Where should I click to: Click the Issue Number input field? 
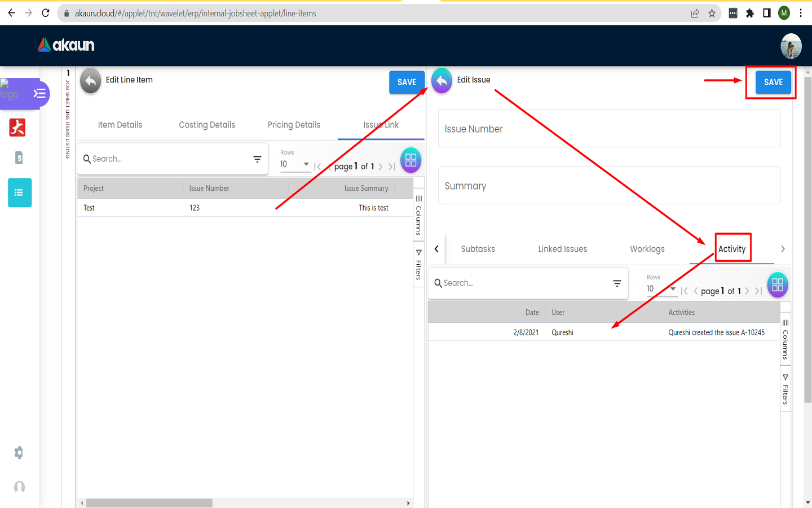click(x=609, y=129)
